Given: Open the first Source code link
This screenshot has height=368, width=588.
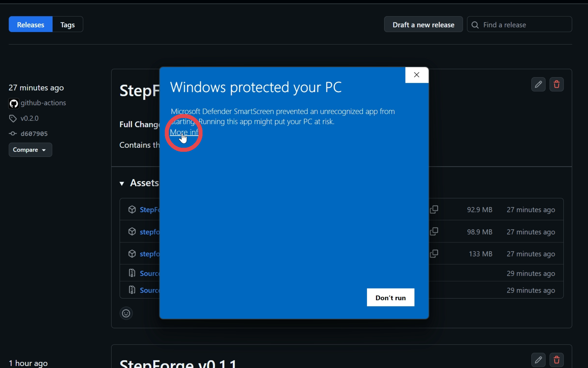Looking at the screenshot, I should [150, 273].
